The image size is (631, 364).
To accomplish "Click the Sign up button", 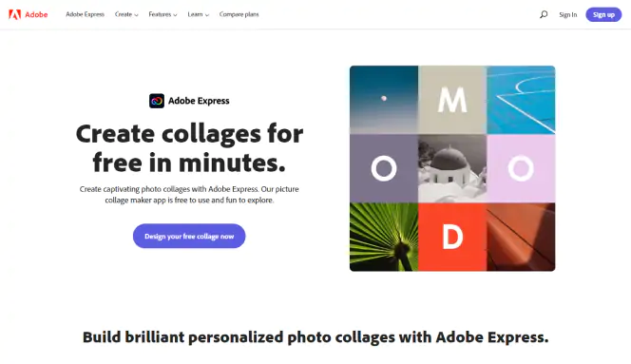I will coord(603,14).
